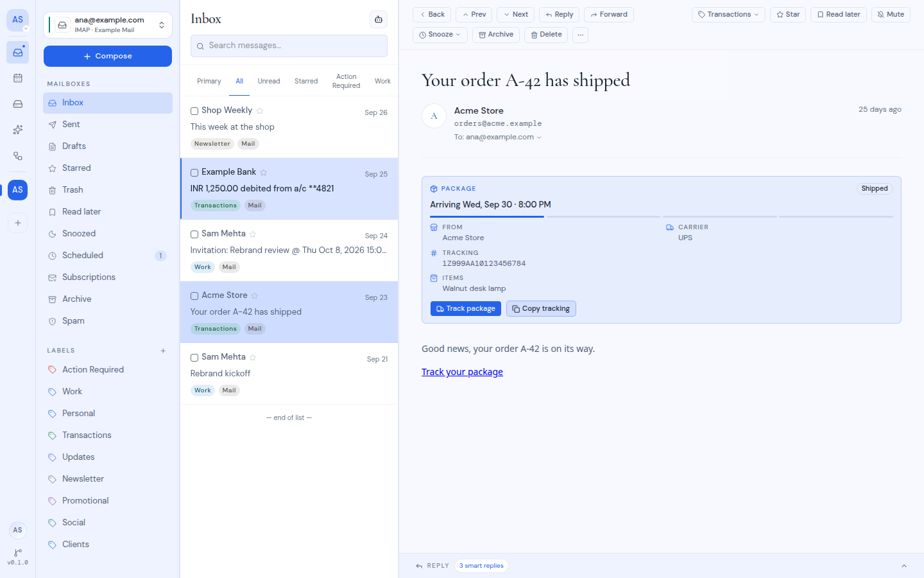Tick the Example Bank message checkbox

194,173
